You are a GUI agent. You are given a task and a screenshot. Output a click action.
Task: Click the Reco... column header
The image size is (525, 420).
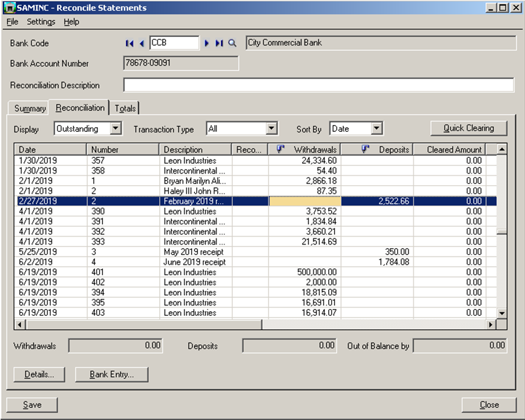(x=250, y=149)
